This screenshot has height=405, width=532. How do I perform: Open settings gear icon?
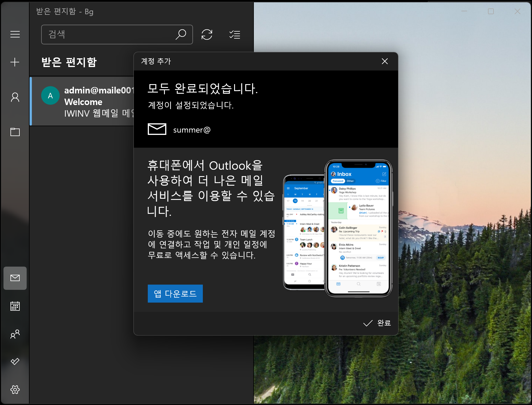coord(15,389)
